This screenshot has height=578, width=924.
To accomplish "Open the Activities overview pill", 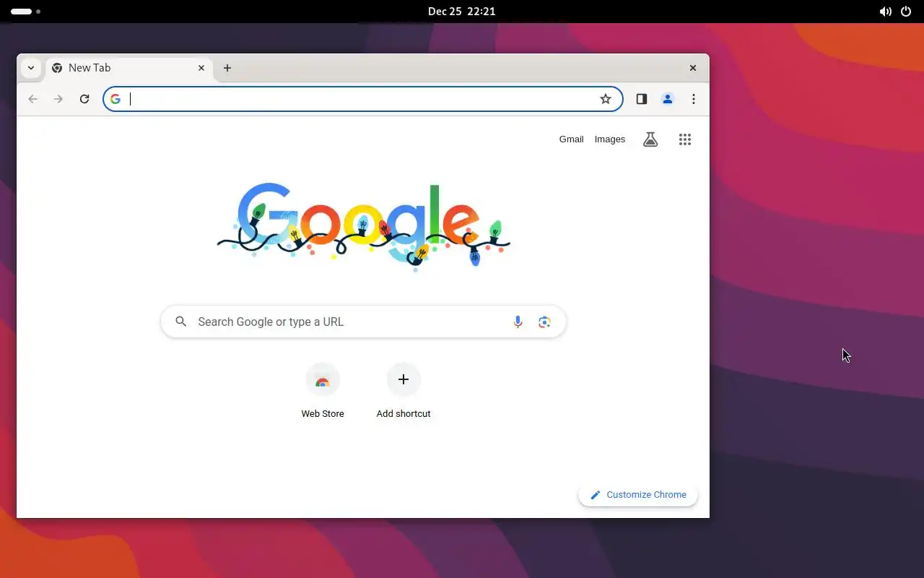I will [x=25, y=12].
